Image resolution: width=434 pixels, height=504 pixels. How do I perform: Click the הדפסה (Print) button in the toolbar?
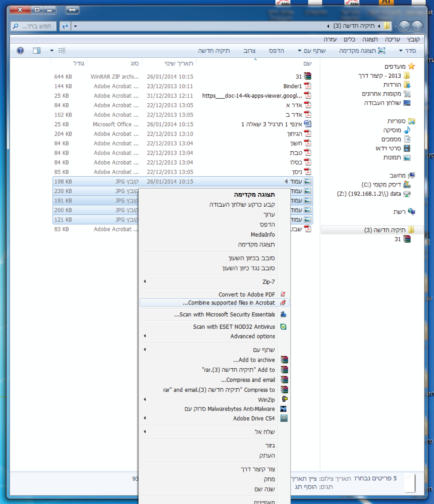[x=276, y=51]
